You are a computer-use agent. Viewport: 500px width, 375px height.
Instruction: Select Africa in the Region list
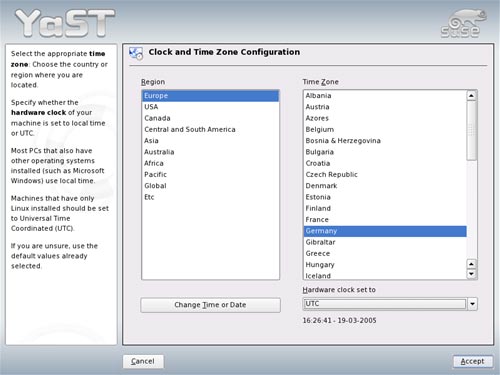(210, 163)
